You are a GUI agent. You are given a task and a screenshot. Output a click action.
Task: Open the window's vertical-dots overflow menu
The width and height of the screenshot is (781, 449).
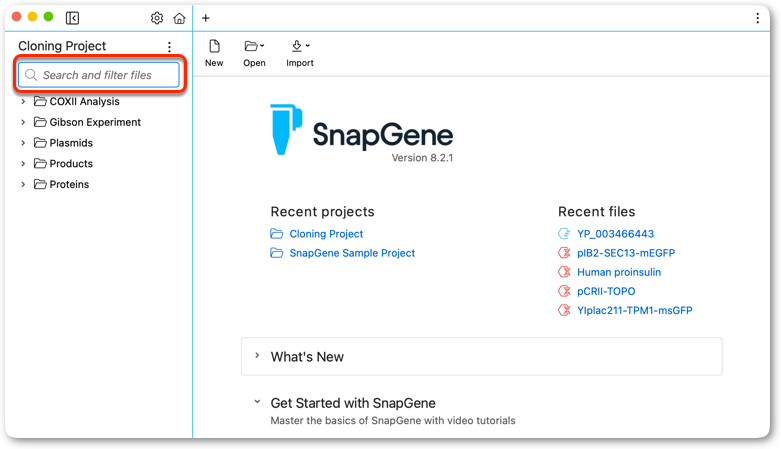(x=758, y=18)
